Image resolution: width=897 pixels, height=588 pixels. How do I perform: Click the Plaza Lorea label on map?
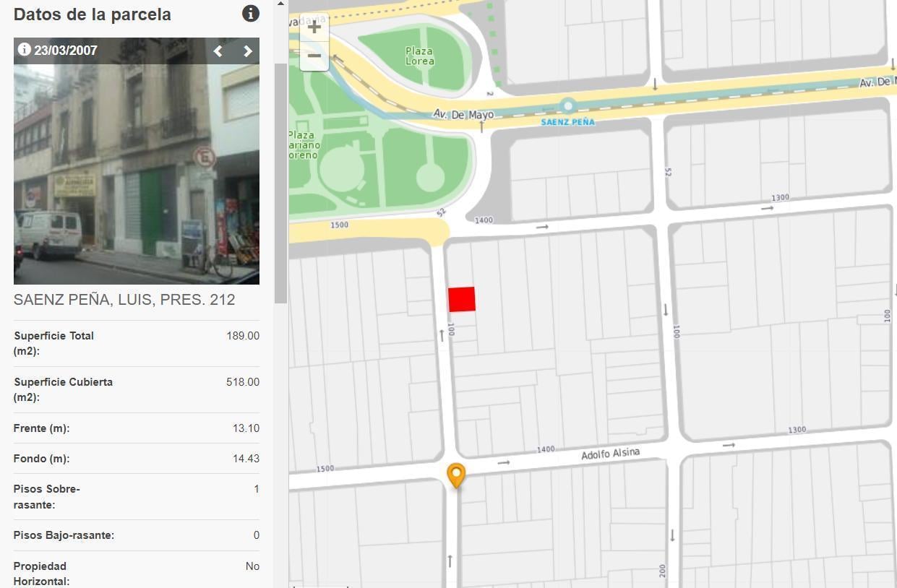click(x=419, y=56)
